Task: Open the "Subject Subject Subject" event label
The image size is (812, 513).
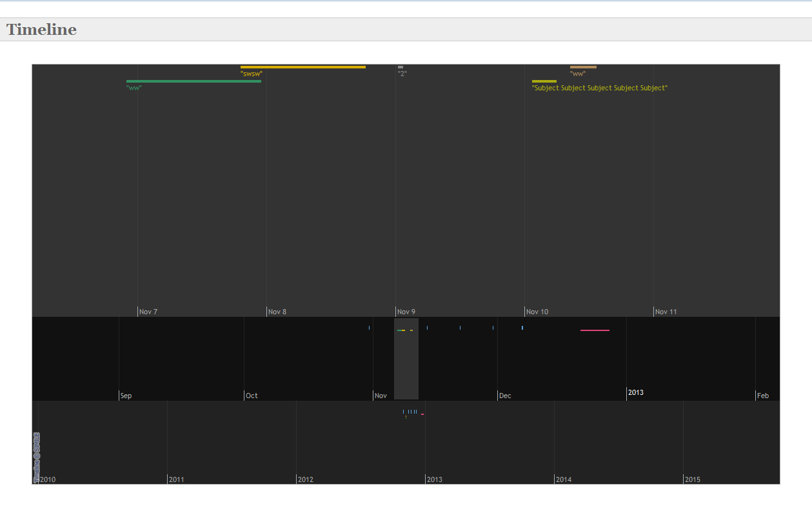Action: [x=600, y=88]
